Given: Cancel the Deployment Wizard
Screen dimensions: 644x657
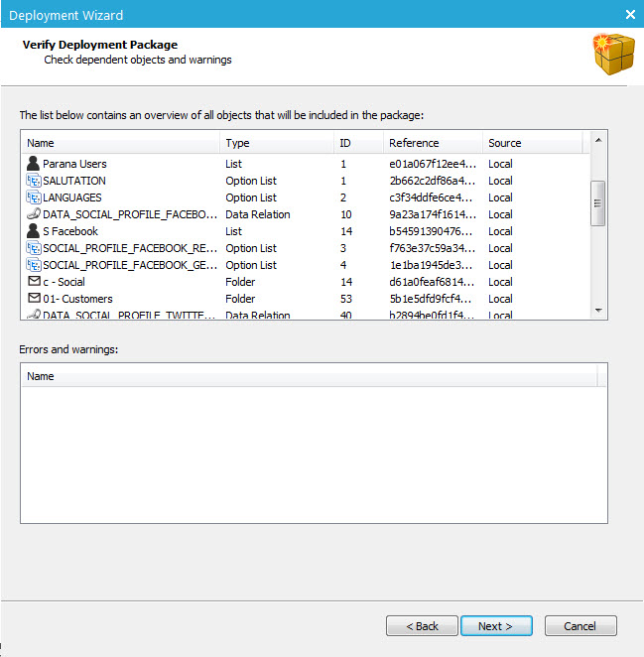Looking at the screenshot, I should pos(580,626).
